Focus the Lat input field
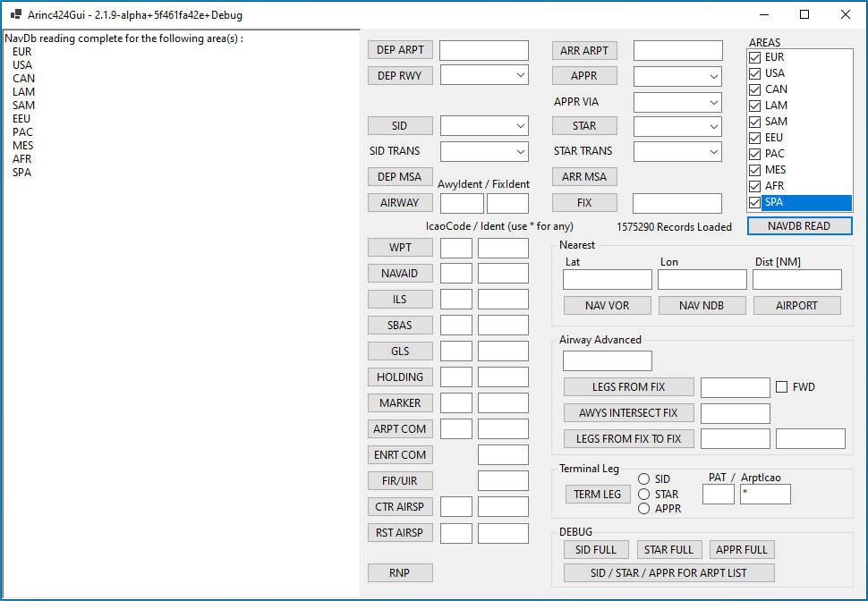Viewport: 868px width, 601px height. (x=607, y=280)
